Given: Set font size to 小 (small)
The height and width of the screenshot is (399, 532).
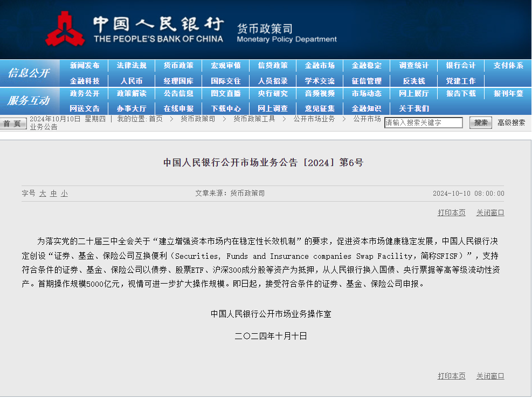Looking at the screenshot, I should click(x=64, y=194).
